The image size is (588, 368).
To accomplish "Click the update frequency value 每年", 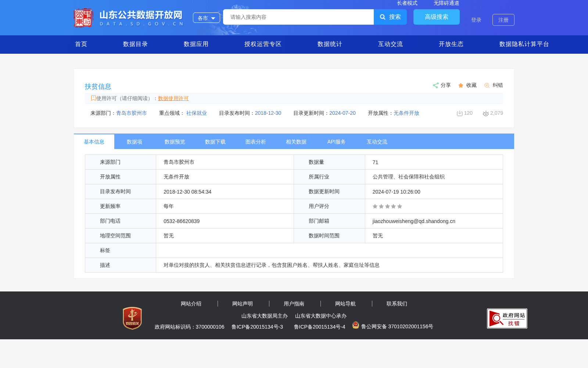I will [x=169, y=206].
